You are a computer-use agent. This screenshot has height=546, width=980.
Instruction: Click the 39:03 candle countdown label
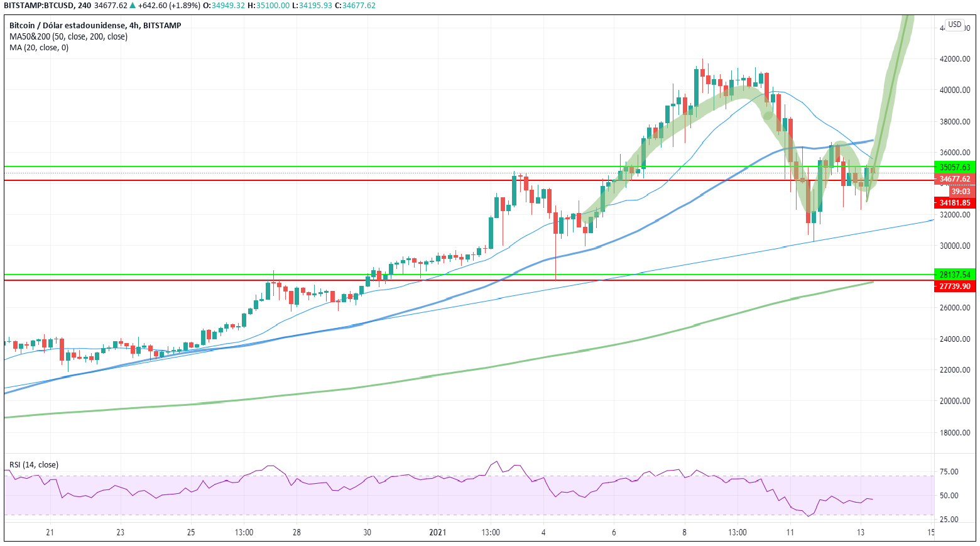pyautogui.click(x=960, y=192)
